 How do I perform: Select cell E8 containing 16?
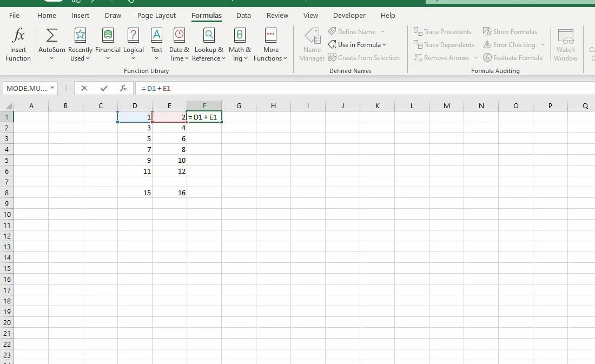pos(170,193)
